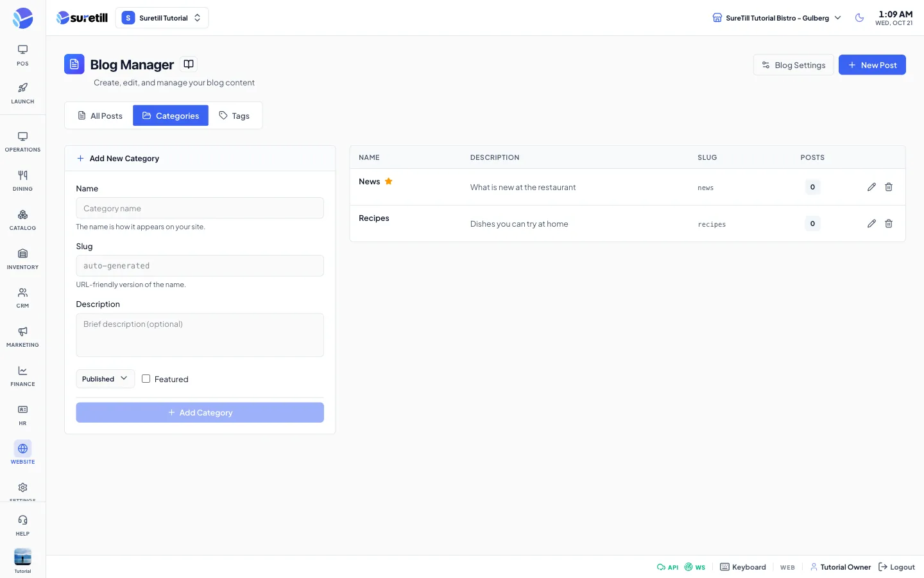The width and height of the screenshot is (924, 578).
Task: Delete the Recipes category
Action: (889, 223)
